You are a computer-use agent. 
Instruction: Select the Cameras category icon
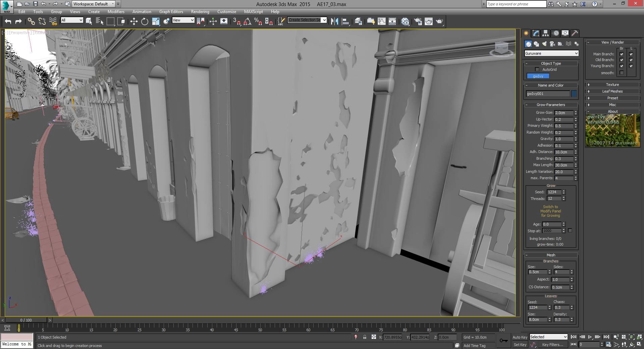552,44
